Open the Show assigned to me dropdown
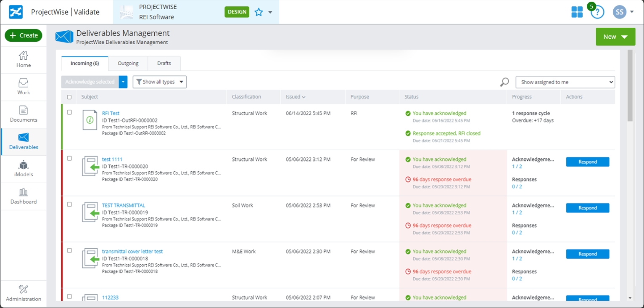 point(565,82)
